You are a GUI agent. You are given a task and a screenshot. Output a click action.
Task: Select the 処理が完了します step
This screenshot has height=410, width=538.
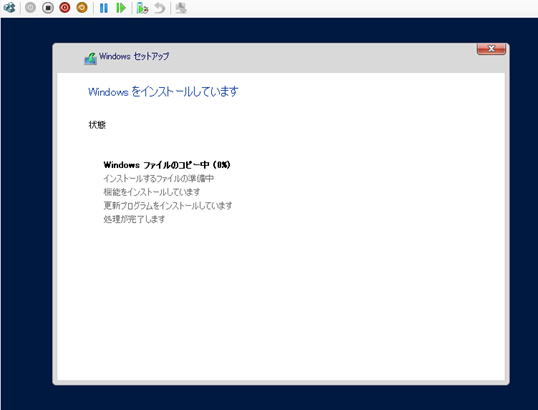134,219
